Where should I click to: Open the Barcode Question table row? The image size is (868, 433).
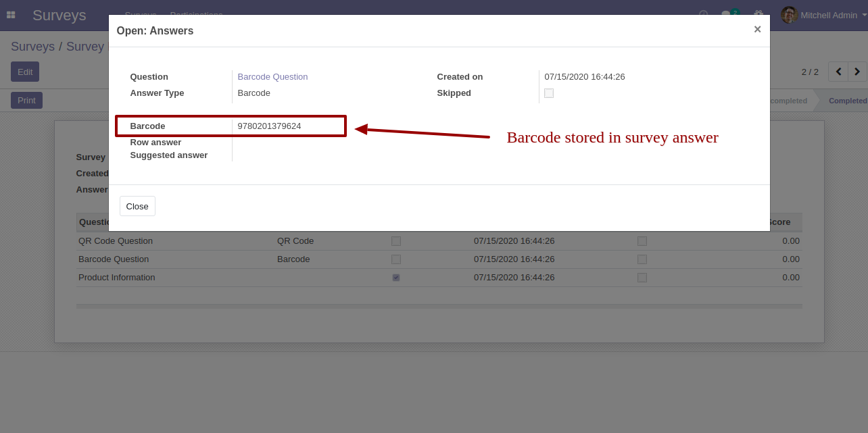114,259
